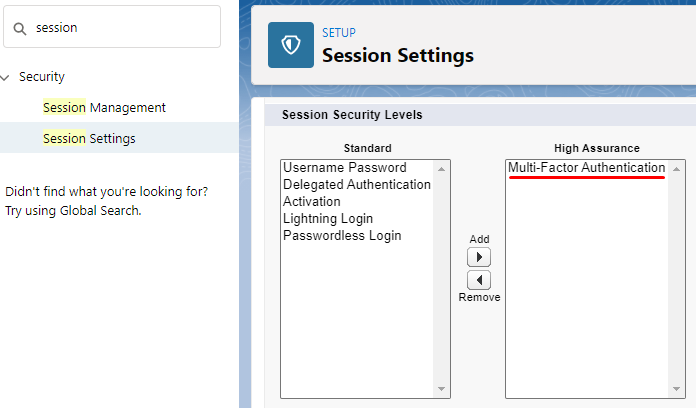Click the Add right-arrow button
The image size is (696, 408).
point(479,258)
